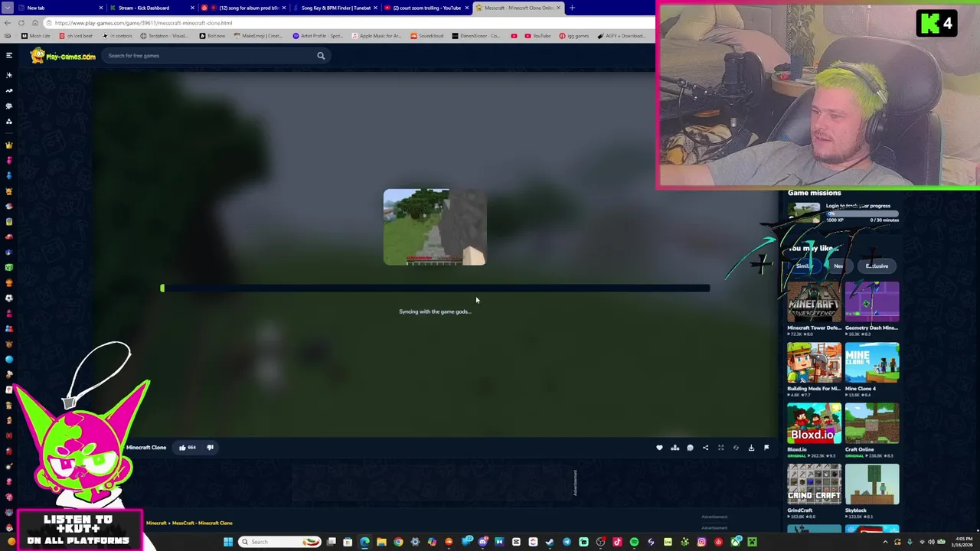Click the Windows taskbar Search box
Image resolution: width=980 pixels, height=551 pixels.
click(280, 542)
